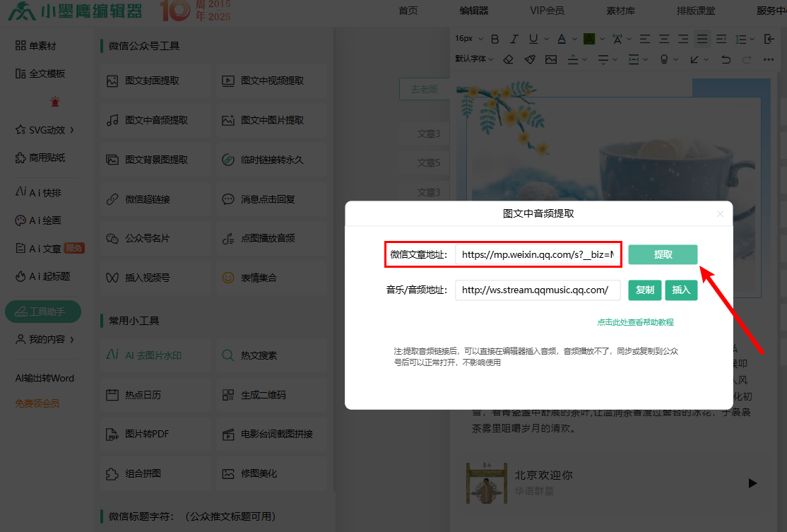Select the format painter brush icon

pos(529,59)
